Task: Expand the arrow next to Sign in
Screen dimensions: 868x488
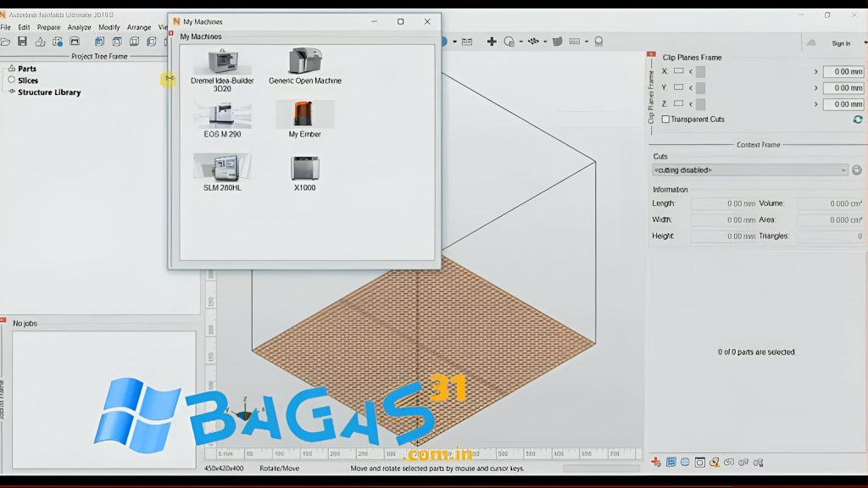Action: [x=865, y=43]
